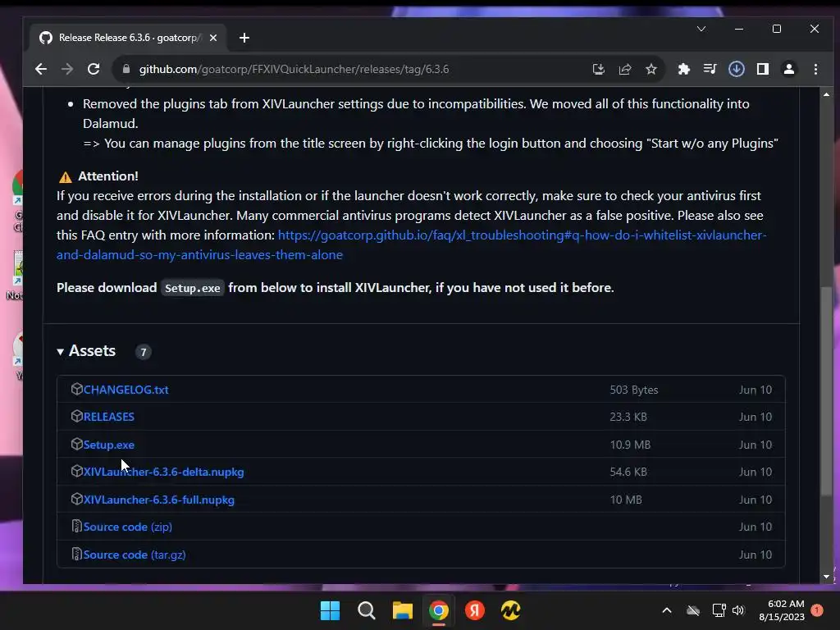Share this page icon
Viewport: 840px width, 630px height.
[624, 69]
